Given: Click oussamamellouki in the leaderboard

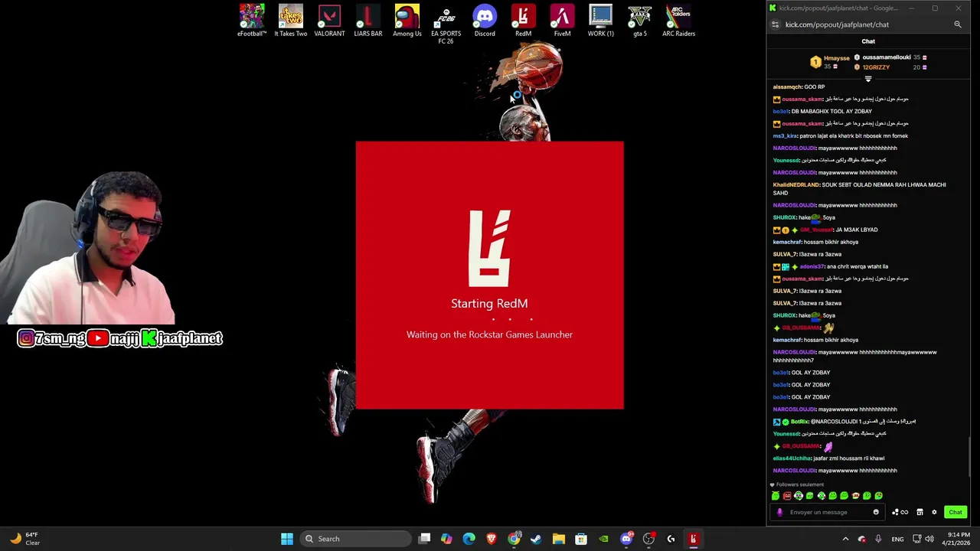Looking at the screenshot, I should (x=887, y=57).
